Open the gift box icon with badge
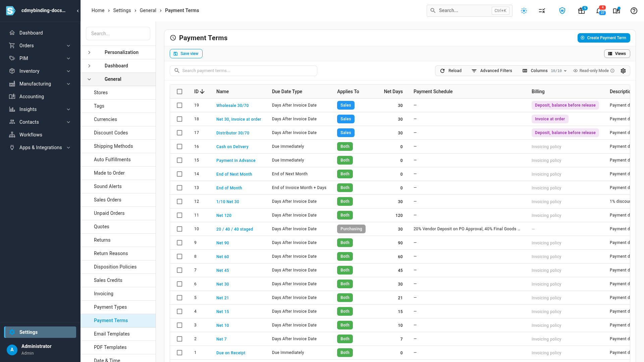This screenshot has height=362, width=644. click(582, 11)
